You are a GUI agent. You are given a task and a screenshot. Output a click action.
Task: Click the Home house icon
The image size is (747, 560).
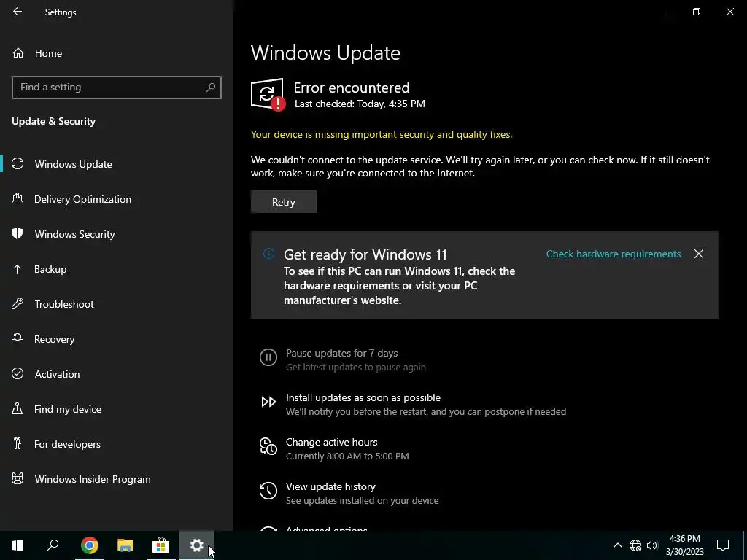(18, 53)
